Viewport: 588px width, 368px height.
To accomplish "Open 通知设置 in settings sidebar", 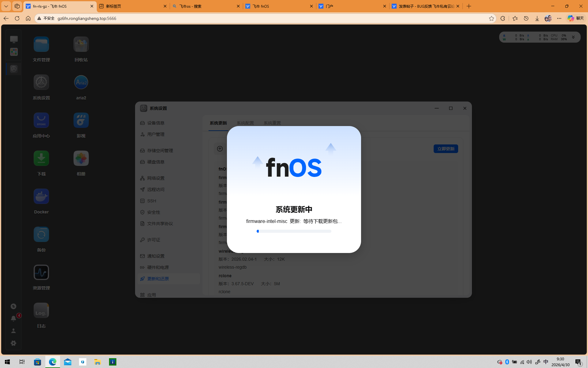I will [168, 256].
